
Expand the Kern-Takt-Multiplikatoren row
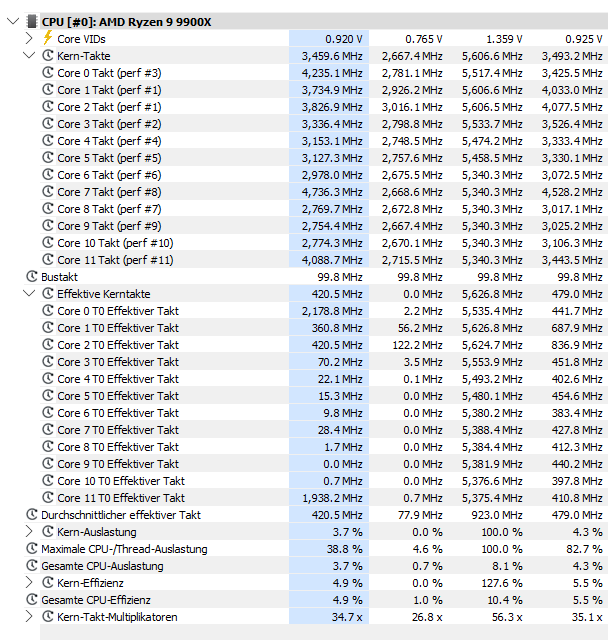29,616
